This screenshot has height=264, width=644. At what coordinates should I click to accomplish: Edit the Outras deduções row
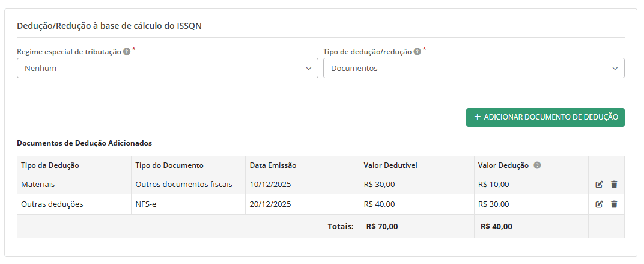(x=599, y=204)
